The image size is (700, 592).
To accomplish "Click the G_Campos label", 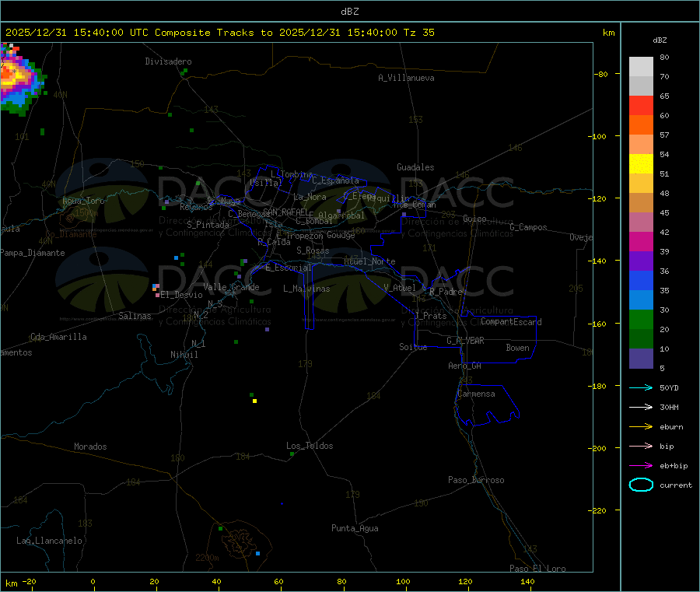I will tap(529, 227).
